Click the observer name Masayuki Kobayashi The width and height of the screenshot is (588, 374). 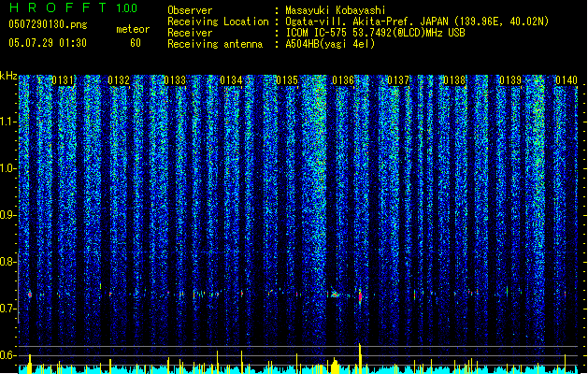[x=336, y=10]
